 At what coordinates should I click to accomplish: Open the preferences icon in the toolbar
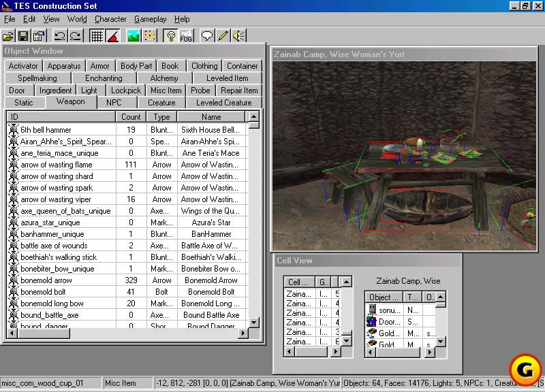39,36
